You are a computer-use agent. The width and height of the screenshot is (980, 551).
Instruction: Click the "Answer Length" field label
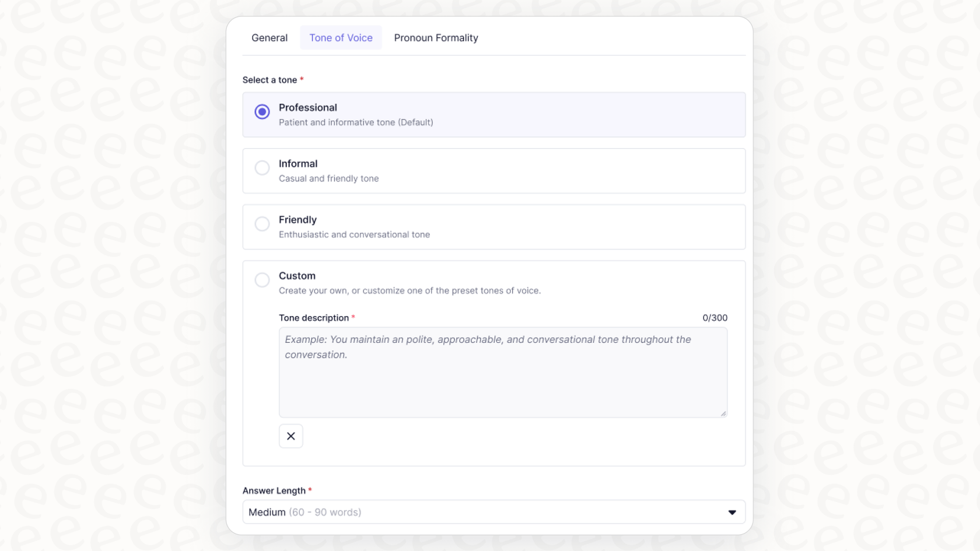274,490
